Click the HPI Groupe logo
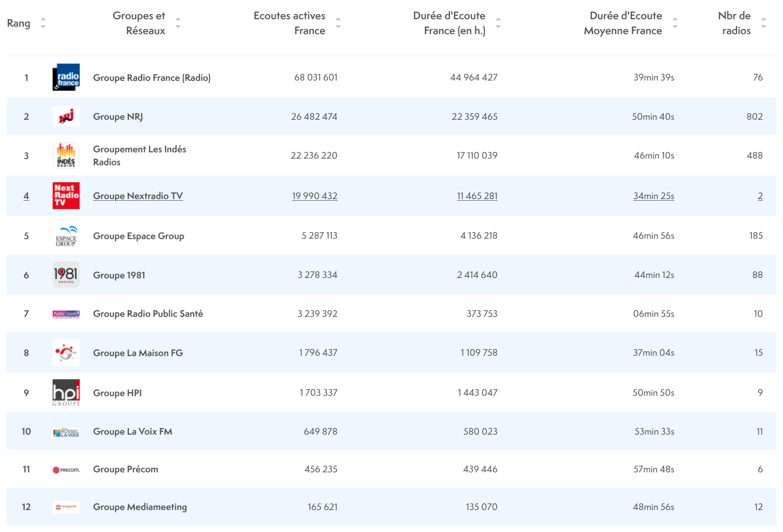This screenshot has height=532, width=783. [x=66, y=393]
